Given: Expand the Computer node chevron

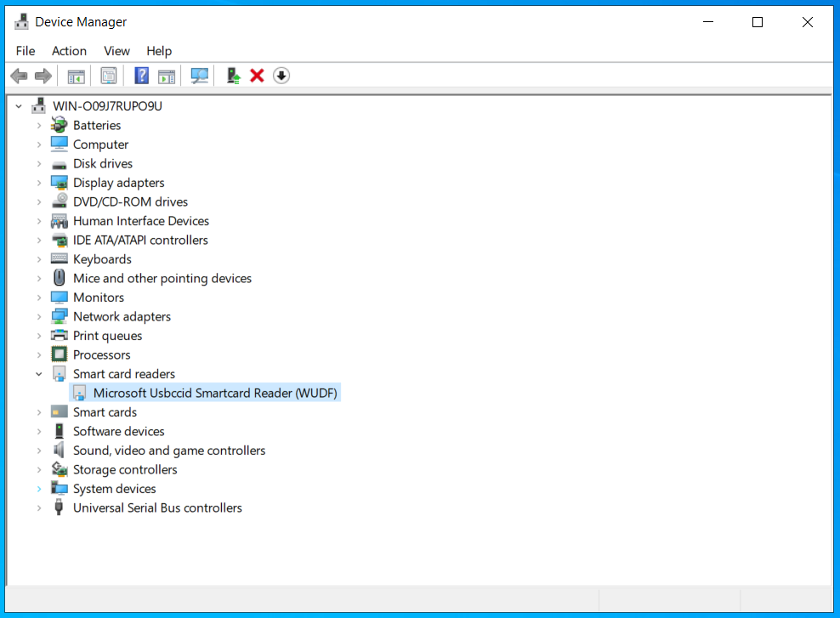Looking at the screenshot, I should [x=38, y=145].
